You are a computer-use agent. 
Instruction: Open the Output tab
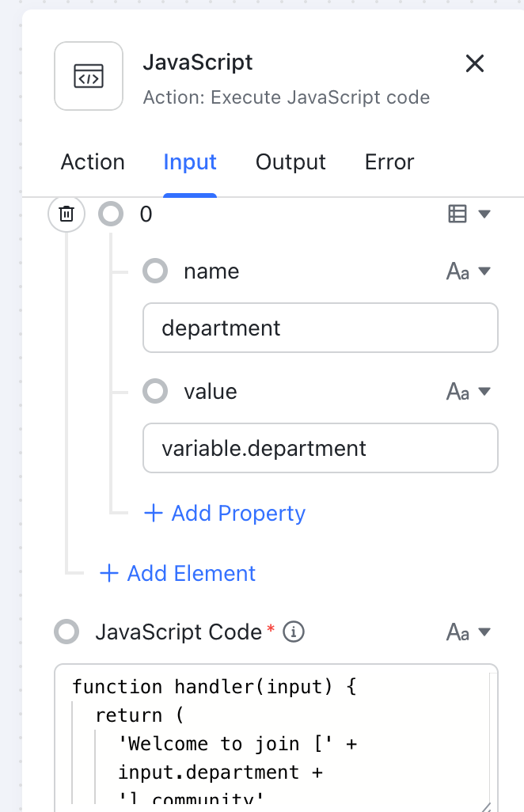coord(290,162)
